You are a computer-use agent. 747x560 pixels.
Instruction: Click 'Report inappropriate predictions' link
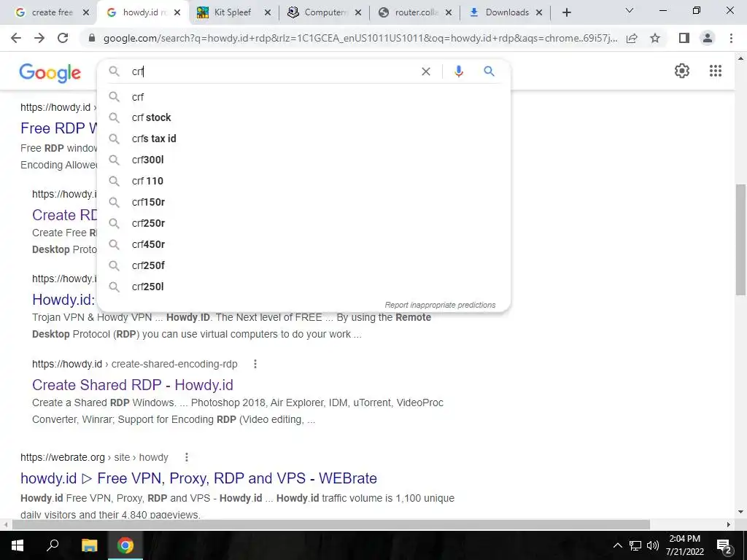tap(440, 305)
